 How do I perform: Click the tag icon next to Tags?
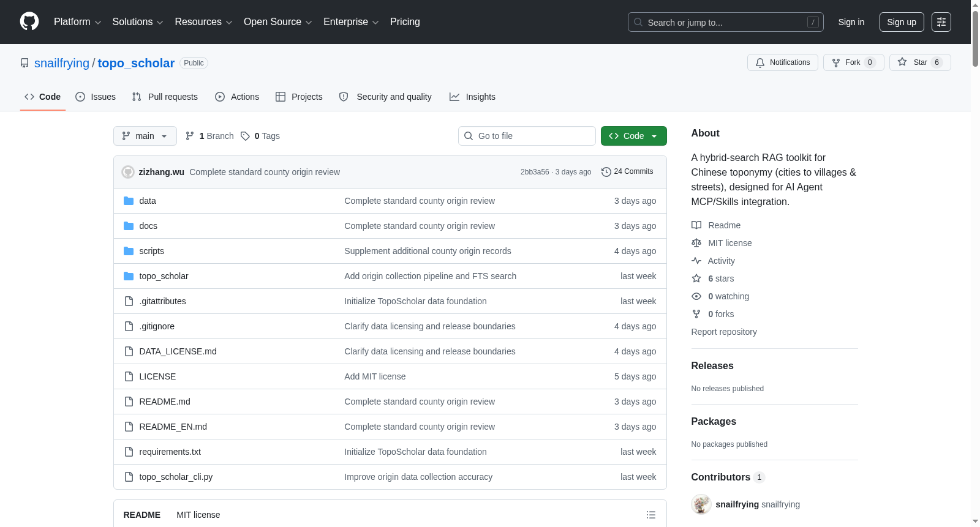point(245,136)
